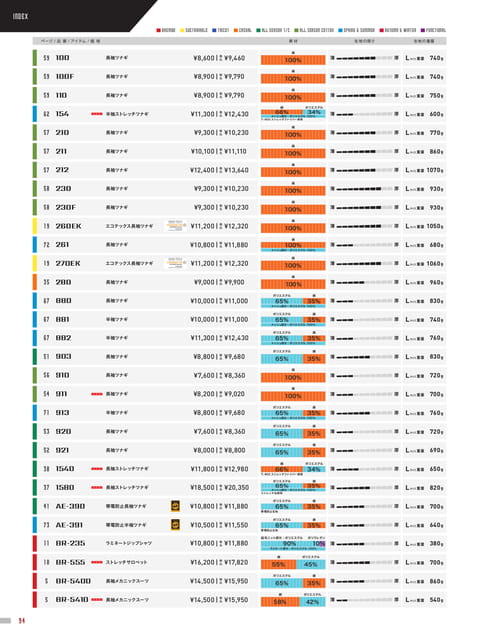Select the yellow SUSTAINABLE legend square
Viewport: 490px width, 640px height.
pyautogui.click(x=182, y=30)
